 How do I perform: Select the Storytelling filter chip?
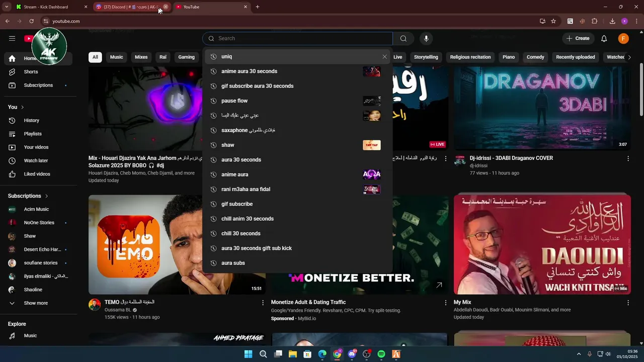(426, 57)
